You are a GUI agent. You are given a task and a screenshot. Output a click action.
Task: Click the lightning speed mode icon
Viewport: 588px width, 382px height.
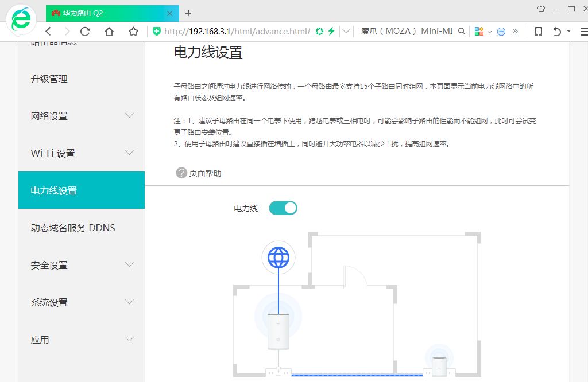[331, 32]
